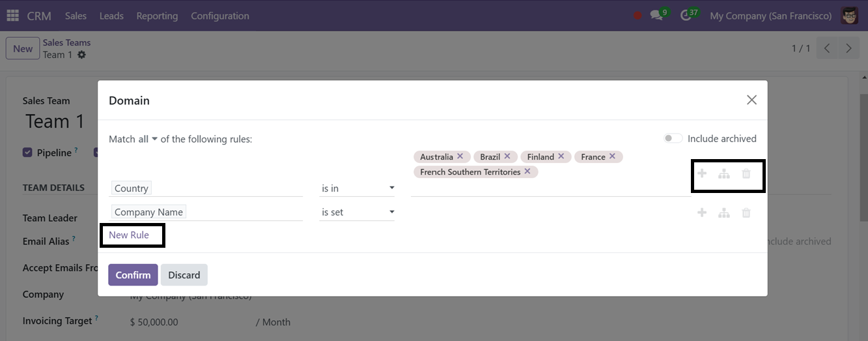
Task: Open the 'is set' operator dropdown
Action: coord(357,212)
